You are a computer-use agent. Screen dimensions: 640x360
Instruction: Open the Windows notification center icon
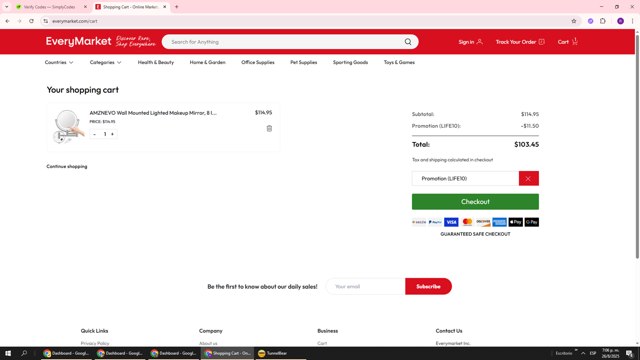click(x=629, y=353)
